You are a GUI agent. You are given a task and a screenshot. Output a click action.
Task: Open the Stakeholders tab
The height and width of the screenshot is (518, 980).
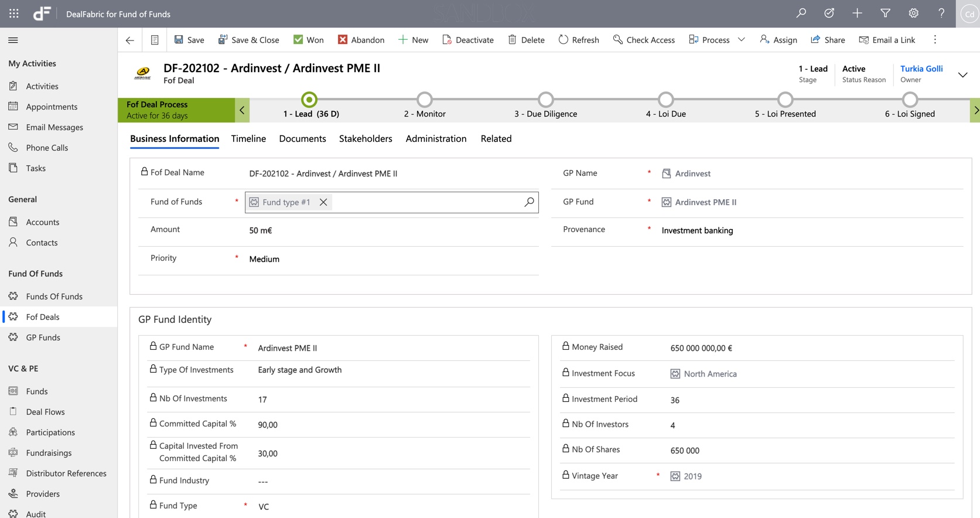[x=366, y=139]
